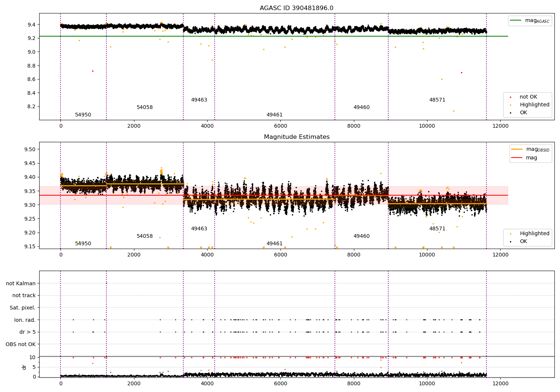Click the 9.50 tick on middle y-axis

coord(30,149)
